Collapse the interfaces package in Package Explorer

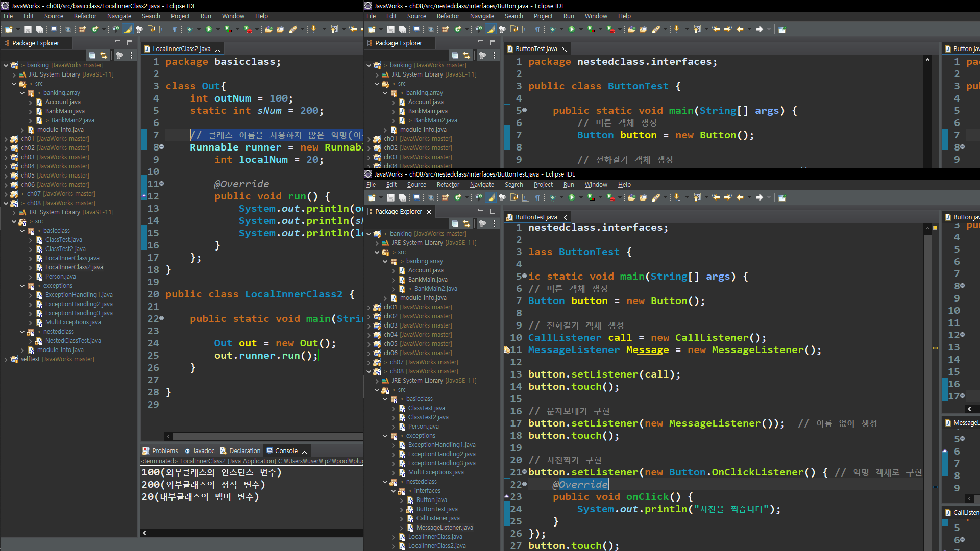394,491
